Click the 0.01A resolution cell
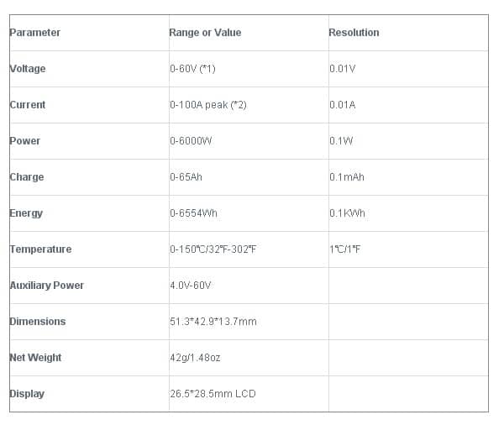The width and height of the screenshot is (504, 425). coord(343,105)
